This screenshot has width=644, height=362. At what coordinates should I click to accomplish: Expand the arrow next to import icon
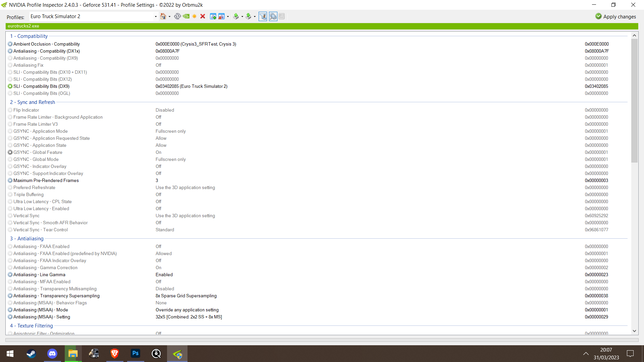pyautogui.click(x=255, y=16)
